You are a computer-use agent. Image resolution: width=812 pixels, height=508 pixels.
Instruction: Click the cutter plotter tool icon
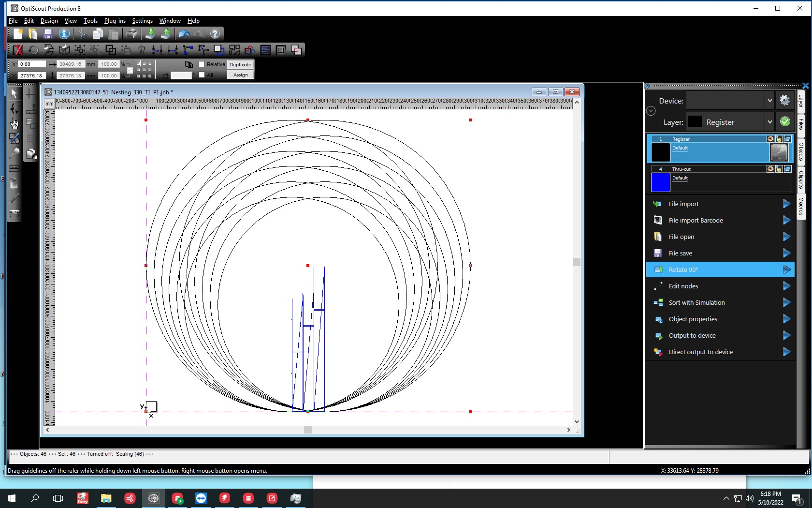click(x=14, y=213)
